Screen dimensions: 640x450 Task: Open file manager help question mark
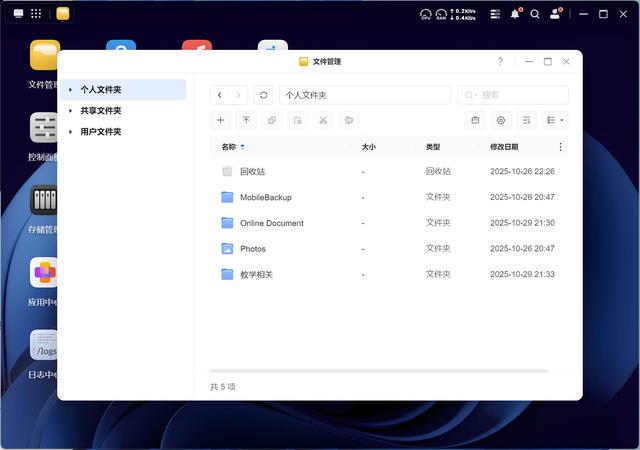point(500,61)
